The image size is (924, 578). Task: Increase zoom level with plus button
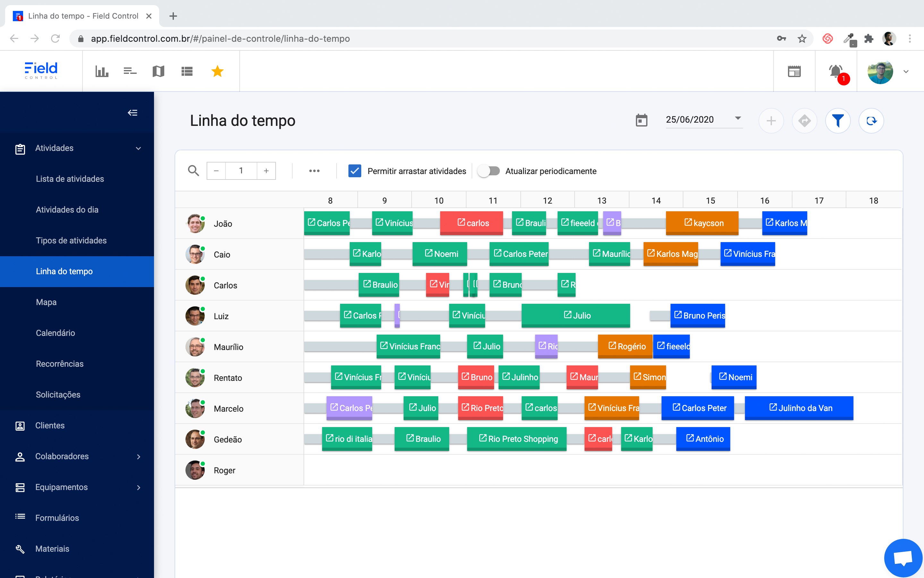(x=266, y=171)
